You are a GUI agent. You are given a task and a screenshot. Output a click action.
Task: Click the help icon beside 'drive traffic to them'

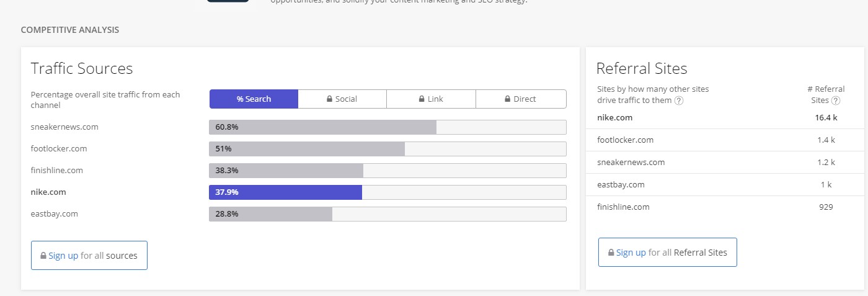tap(679, 101)
